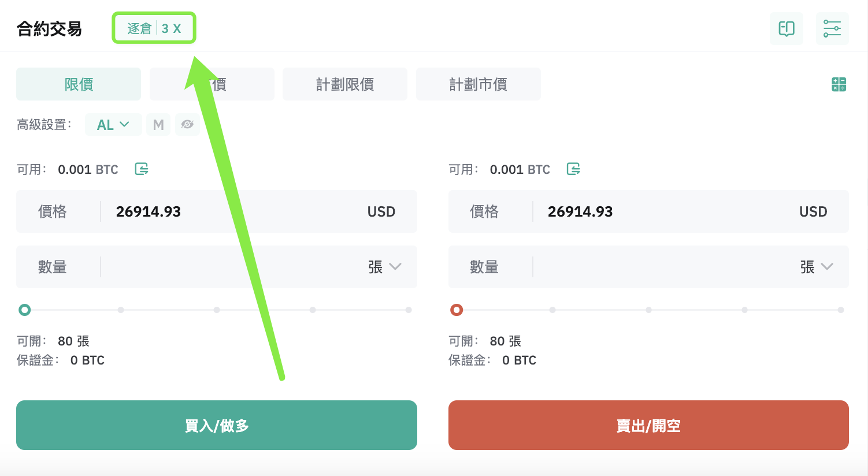This screenshot has height=476, width=868.
Task: Expand the AL advanced settings dropdown
Action: coord(113,124)
